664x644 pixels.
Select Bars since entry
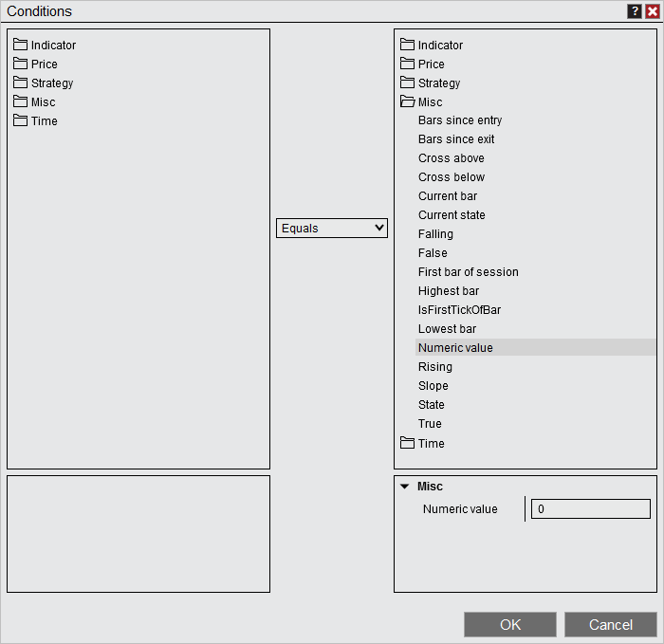[x=460, y=120]
